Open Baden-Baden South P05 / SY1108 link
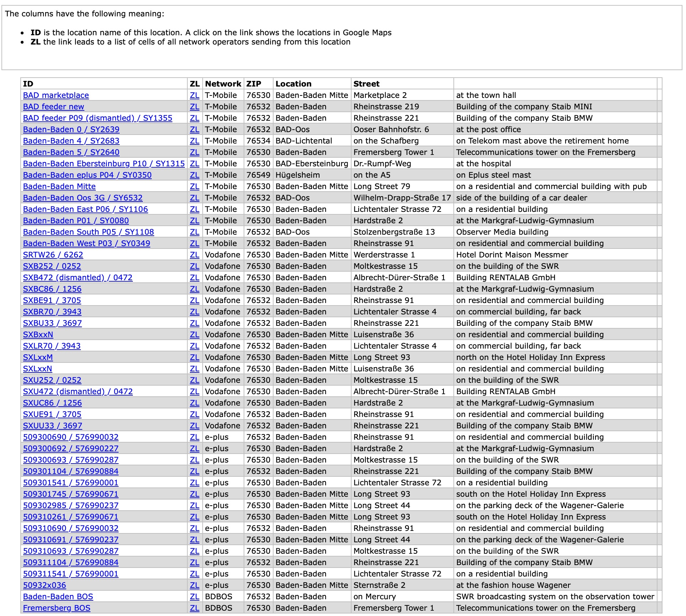Screen dimensions: 686x616 (x=88, y=232)
